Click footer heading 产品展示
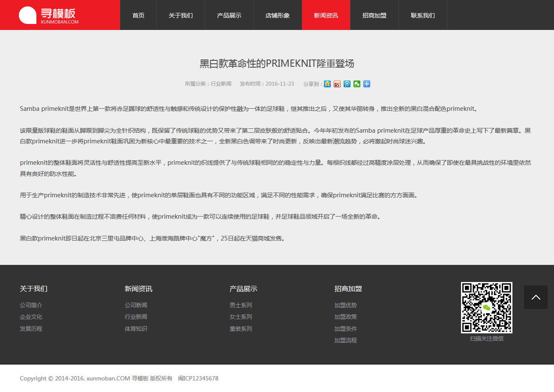 coord(243,289)
